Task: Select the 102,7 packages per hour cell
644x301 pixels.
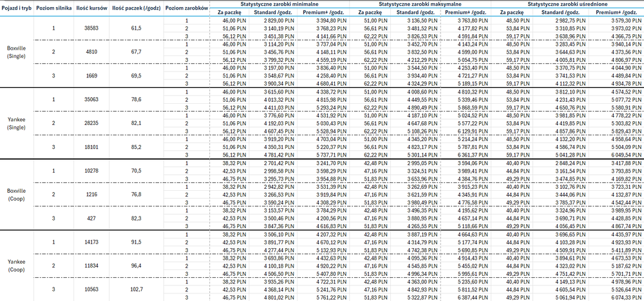Action: click(136, 289)
